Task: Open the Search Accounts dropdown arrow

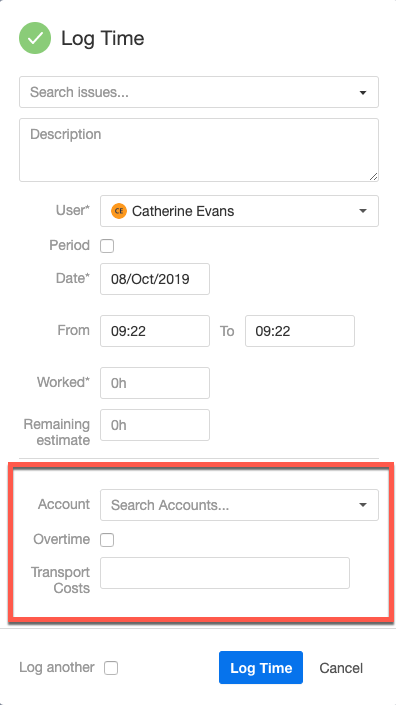Action: coord(363,505)
